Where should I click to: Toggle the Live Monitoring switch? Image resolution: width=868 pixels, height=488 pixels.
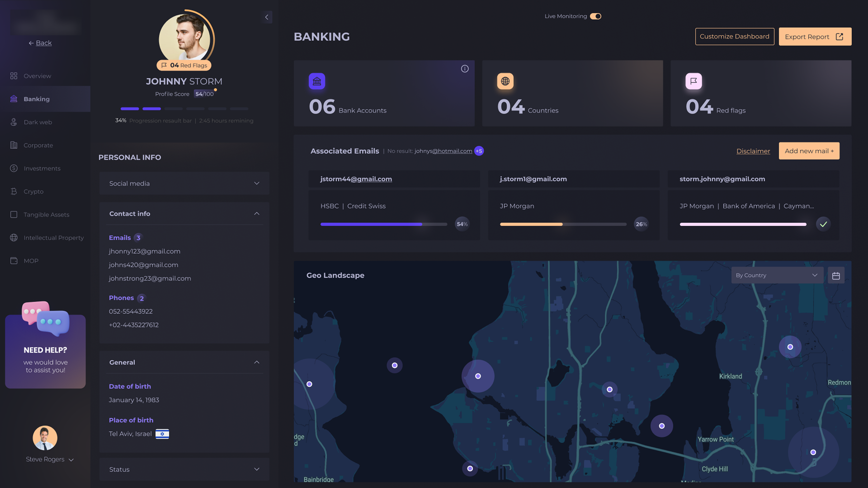pyautogui.click(x=595, y=16)
